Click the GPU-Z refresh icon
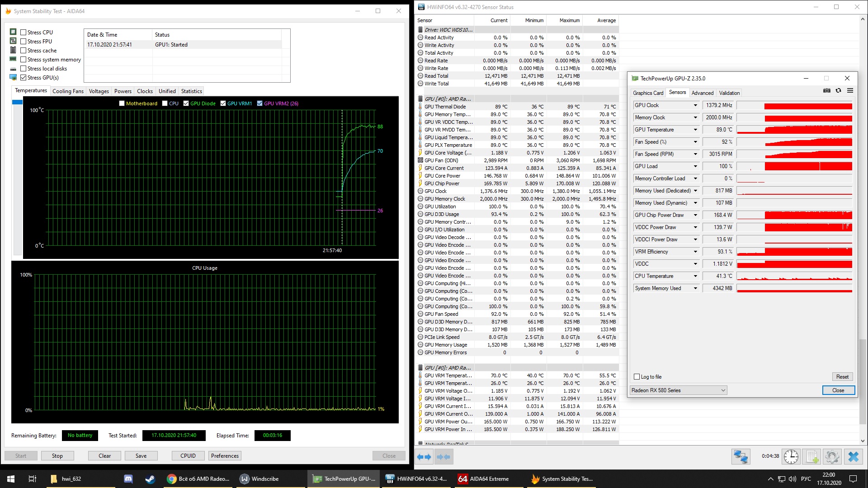 pyautogui.click(x=838, y=91)
